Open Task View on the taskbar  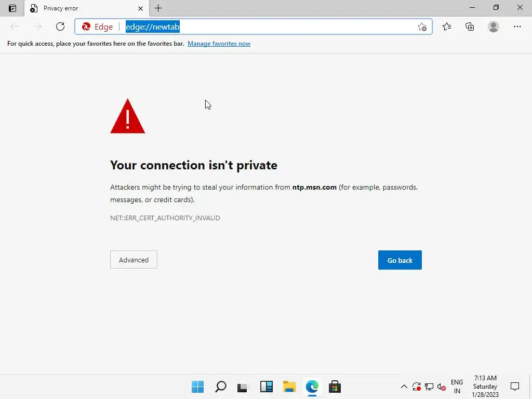(x=242, y=387)
